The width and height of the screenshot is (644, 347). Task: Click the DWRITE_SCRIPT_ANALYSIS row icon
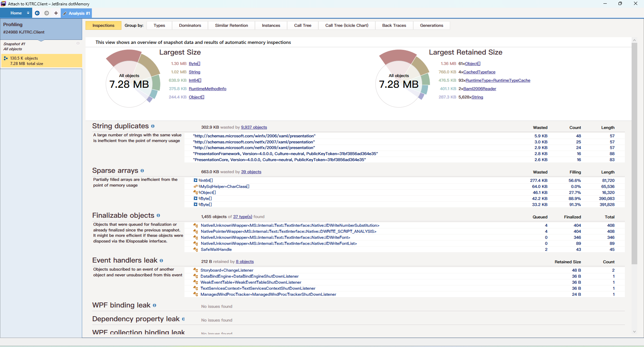196,231
